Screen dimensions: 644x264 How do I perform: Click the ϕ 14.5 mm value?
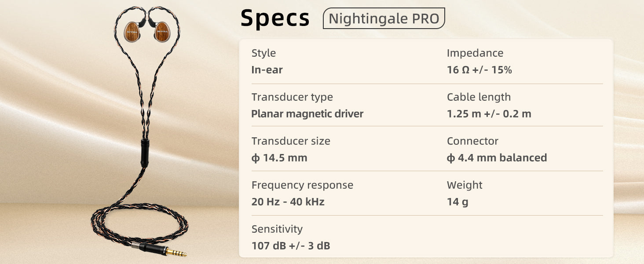279,158
